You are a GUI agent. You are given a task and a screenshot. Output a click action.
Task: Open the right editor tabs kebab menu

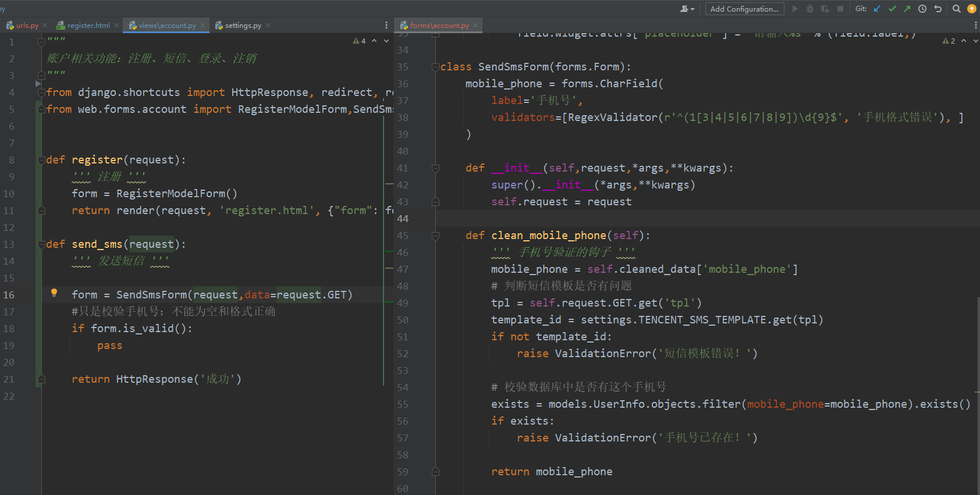click(975, 25)
